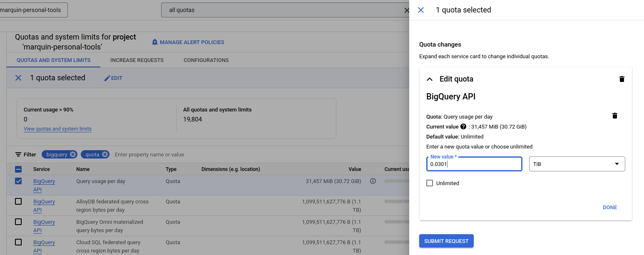This screenshot has width=644, height=255.
Task: Collapse the Edit quota card chevron
Action: click(x=430, y=79)
